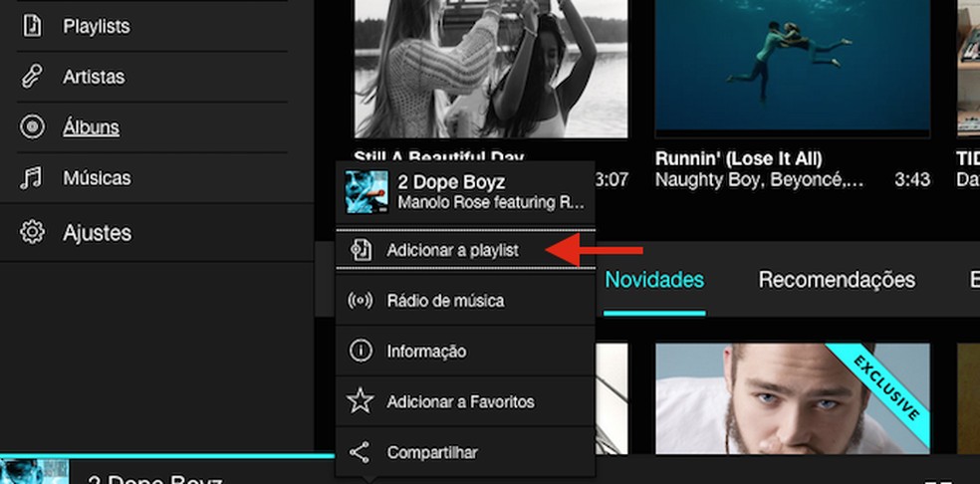Click the Rádio de música icon

pos(361,301)
